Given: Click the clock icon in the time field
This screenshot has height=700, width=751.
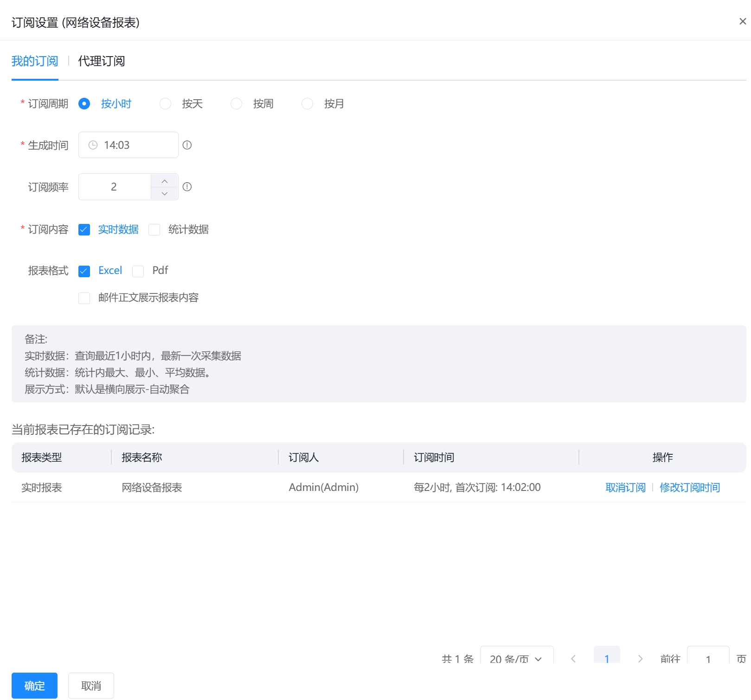Looking at the screenshot, I should coord(93,145).
